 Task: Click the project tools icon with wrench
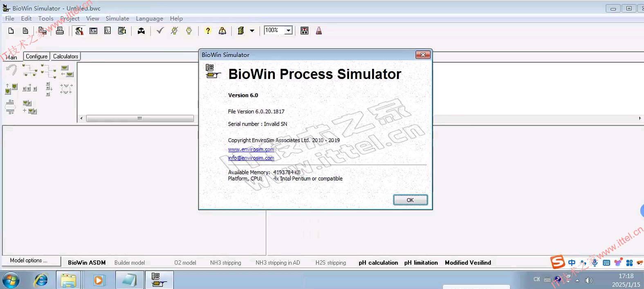[x=79, y=31]
